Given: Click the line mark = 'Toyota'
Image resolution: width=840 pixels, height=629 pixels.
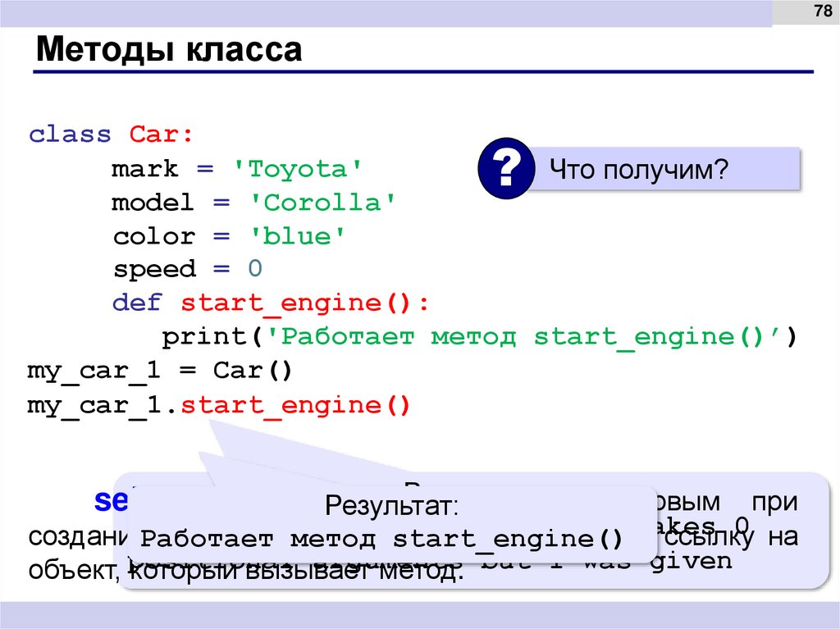Looking at the screenshot, I should coord(237,169).
